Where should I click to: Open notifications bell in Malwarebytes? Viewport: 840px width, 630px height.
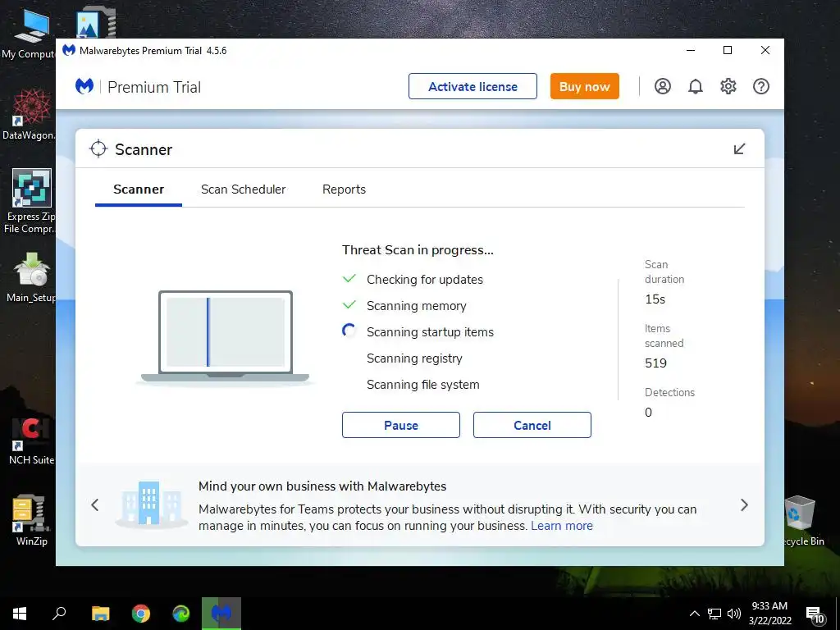696,86
